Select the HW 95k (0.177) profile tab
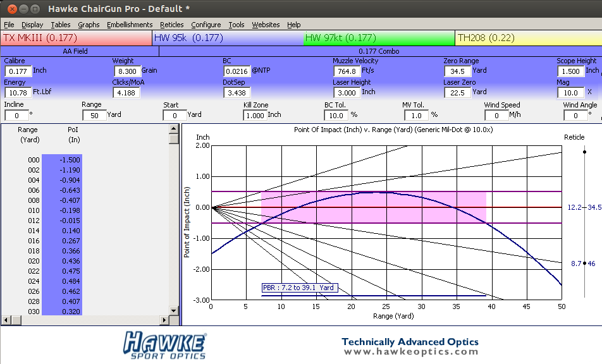The width and height of the screenshot is (602, 364). point(228,38)
